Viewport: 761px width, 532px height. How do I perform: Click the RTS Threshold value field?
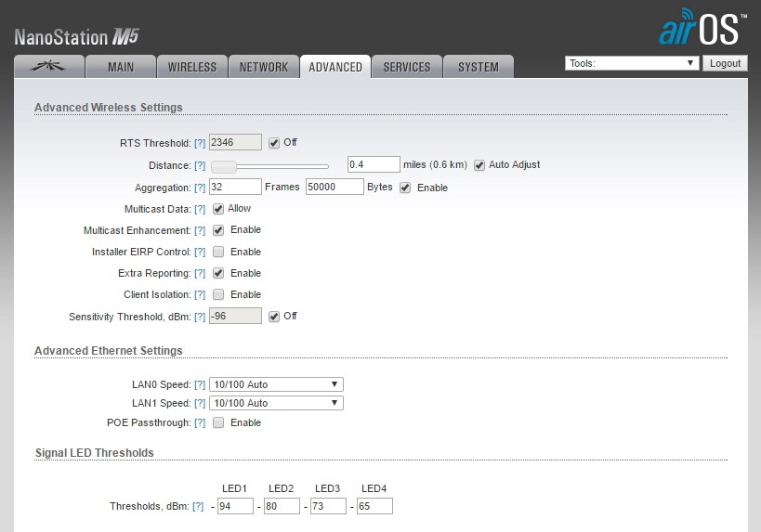pyautogui.click(x=235, y=142)
